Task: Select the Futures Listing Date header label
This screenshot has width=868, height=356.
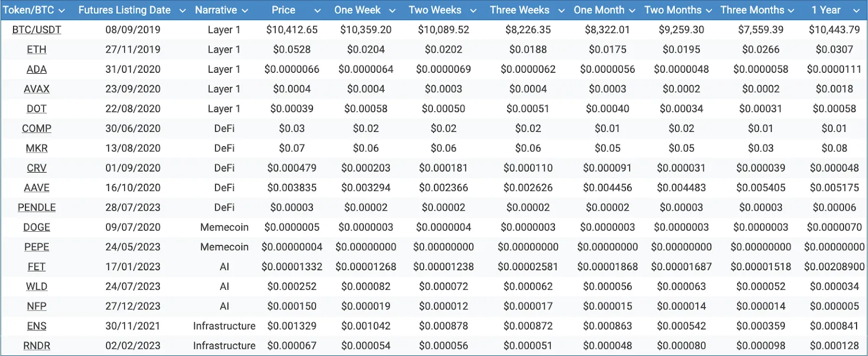Action: pyautogui.click(x=124, y=10)
